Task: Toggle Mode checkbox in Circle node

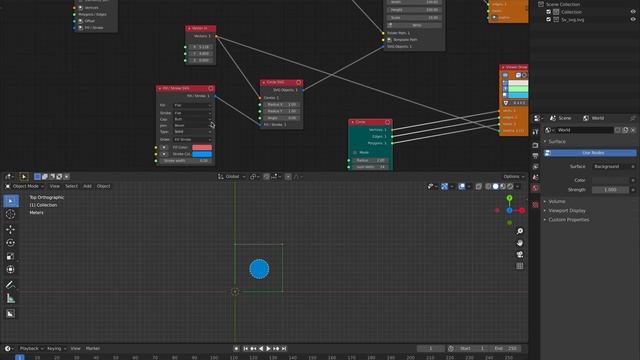Action: click(x=355, y=153)
